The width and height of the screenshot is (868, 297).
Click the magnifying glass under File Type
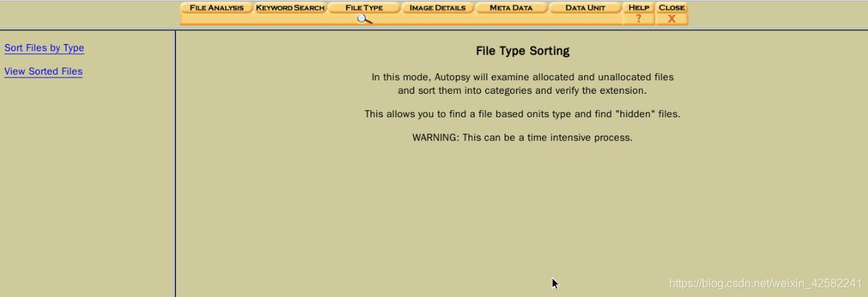[x=364, y=19]
